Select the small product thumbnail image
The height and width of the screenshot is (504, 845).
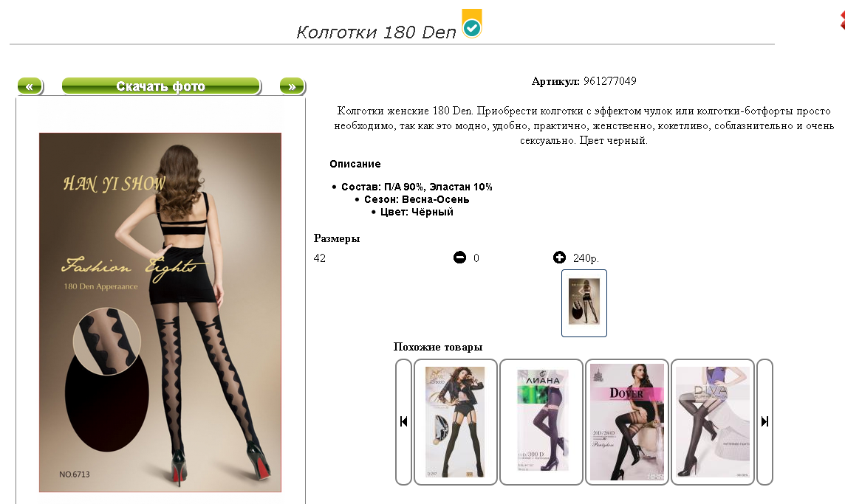584,303
